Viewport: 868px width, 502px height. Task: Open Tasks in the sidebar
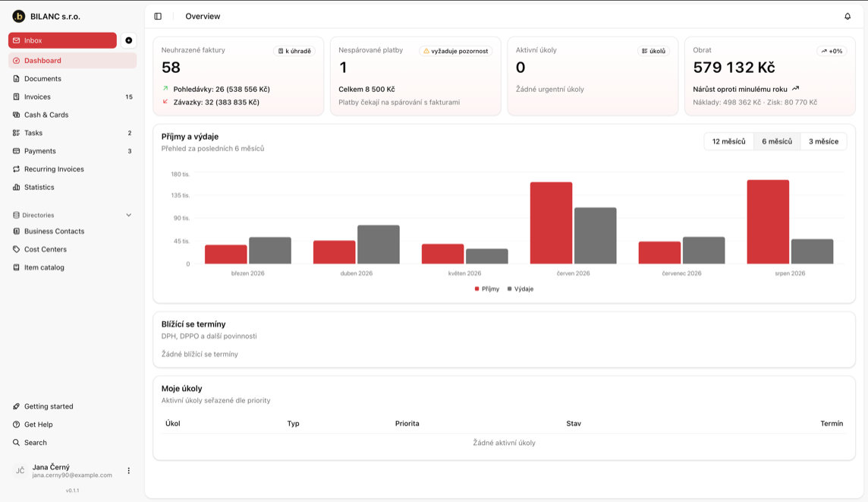73,133
